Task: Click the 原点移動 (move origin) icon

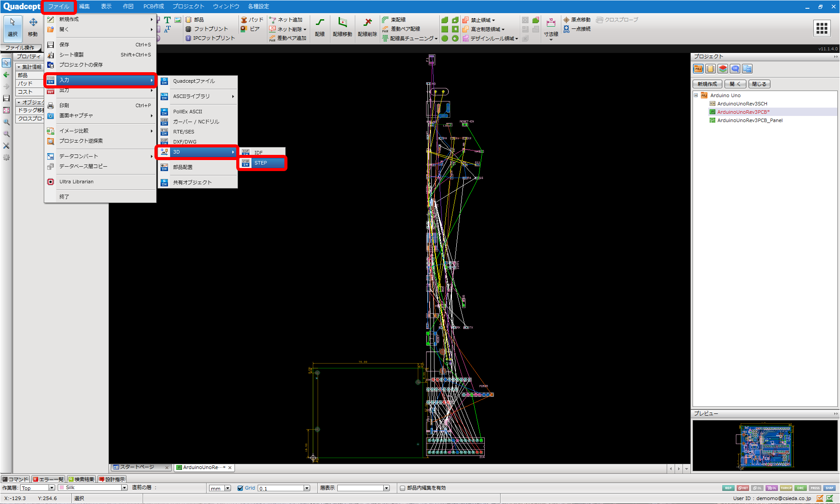Action: [x=577, y=20]
